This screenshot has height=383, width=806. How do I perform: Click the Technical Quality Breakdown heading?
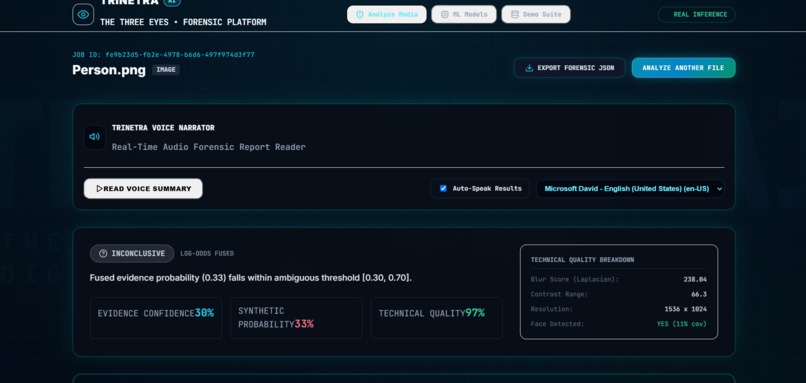coord(582,260)
